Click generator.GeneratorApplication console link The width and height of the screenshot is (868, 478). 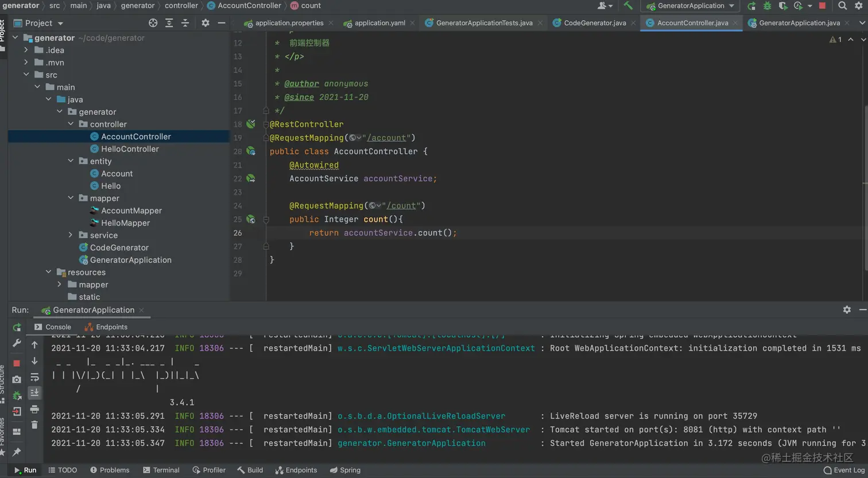pos(412,443)
